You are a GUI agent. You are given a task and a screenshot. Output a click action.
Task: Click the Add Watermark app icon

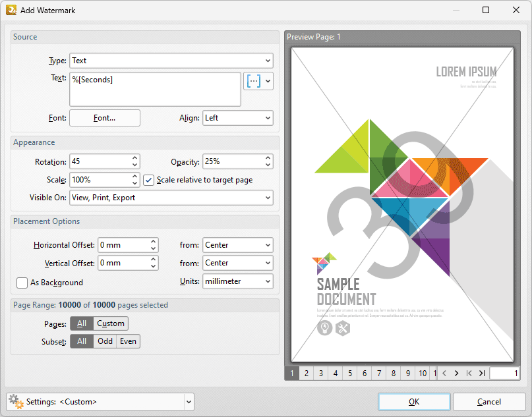11,10
